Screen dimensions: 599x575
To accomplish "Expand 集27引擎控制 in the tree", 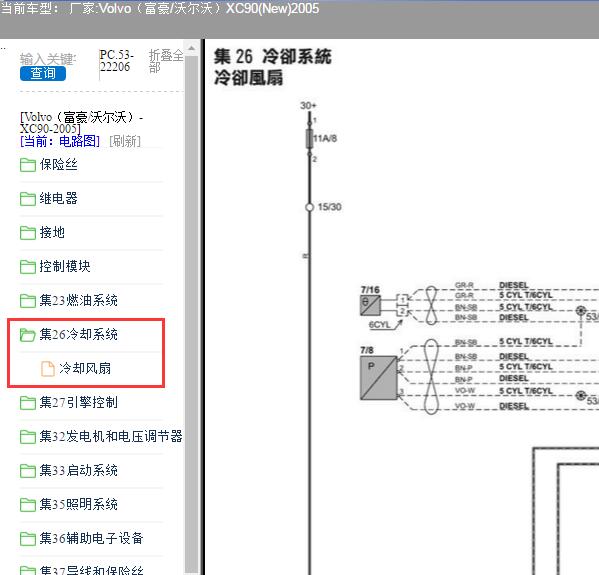I will [79, 402].
